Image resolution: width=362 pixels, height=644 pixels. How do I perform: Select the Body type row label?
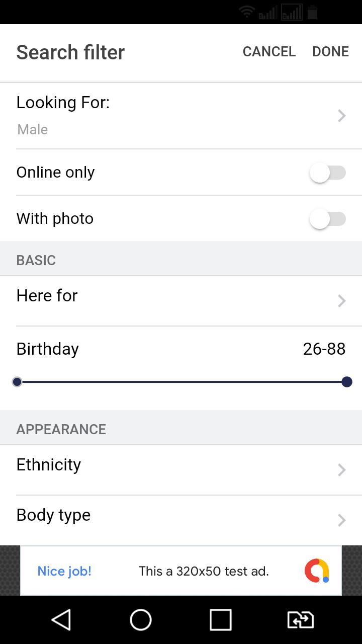[53, 515]
